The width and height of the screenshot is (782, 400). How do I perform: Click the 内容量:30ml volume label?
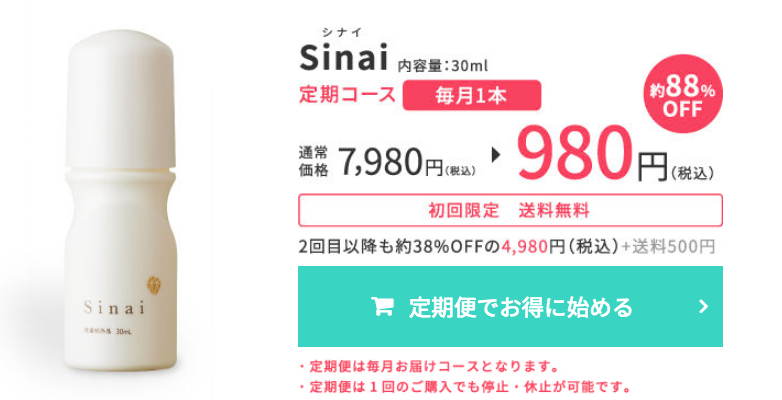pyautogui.click(x=443, y=66)
